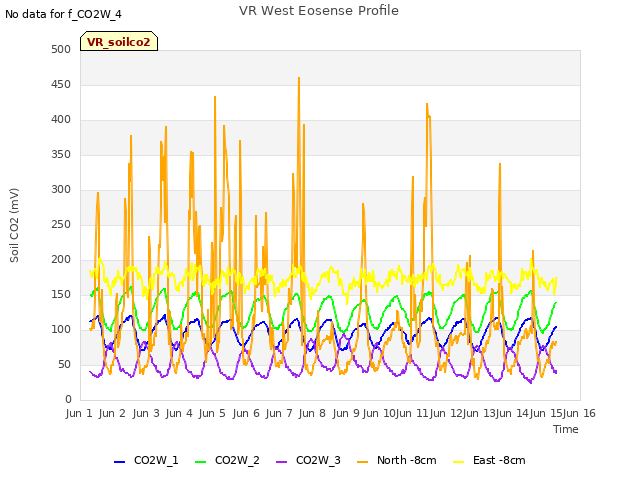Click the 250 y-axis tick label

click(x=61, y=224)
